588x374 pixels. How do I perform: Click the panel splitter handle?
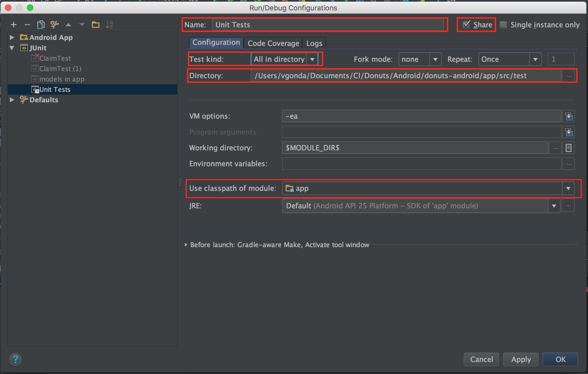click(180, 182)
